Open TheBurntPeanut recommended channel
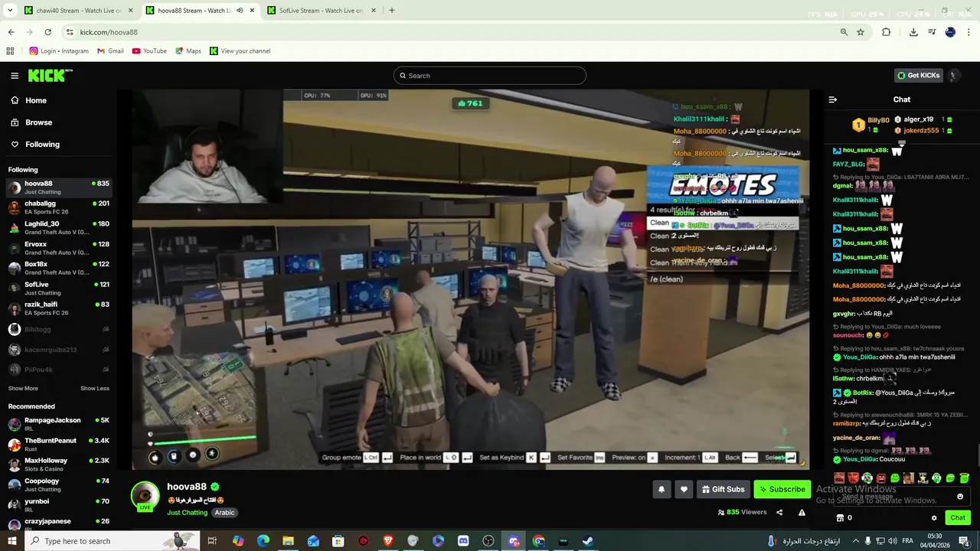Image resolution: width=980 pixels, height=551 pixels. (x=58, y=445)
